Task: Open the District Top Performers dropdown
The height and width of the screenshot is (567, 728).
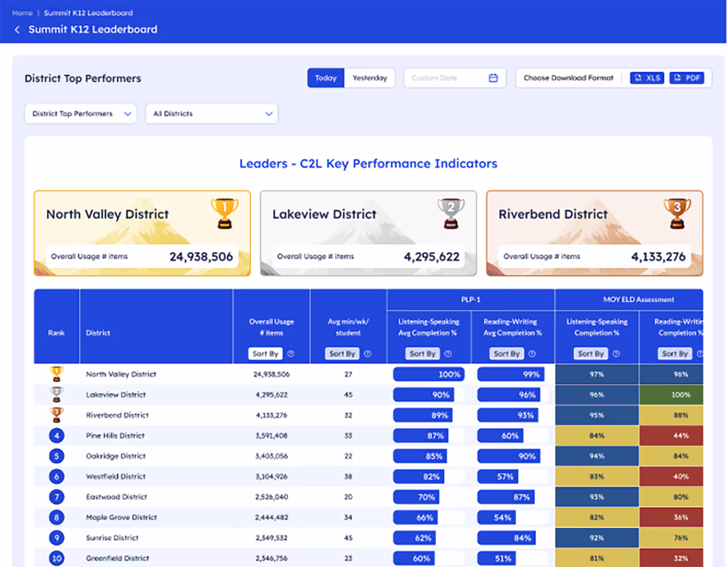Action: click(x=81, y=113)
